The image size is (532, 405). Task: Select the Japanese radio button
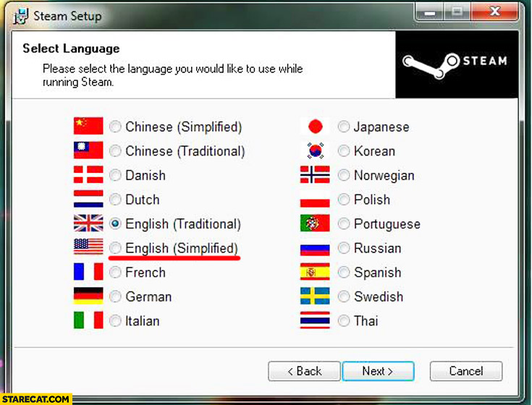[x=344, y=127]
